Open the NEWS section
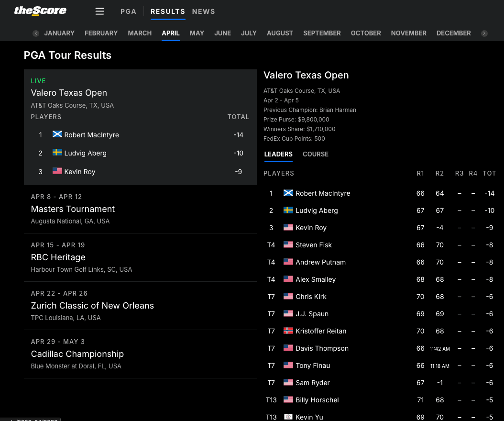 click(203, 11)
